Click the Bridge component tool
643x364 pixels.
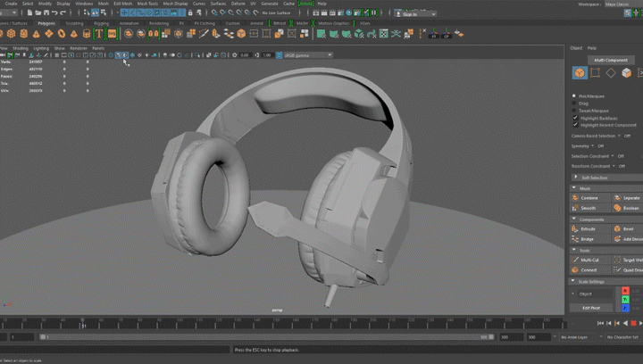click(x=587, y=239)
